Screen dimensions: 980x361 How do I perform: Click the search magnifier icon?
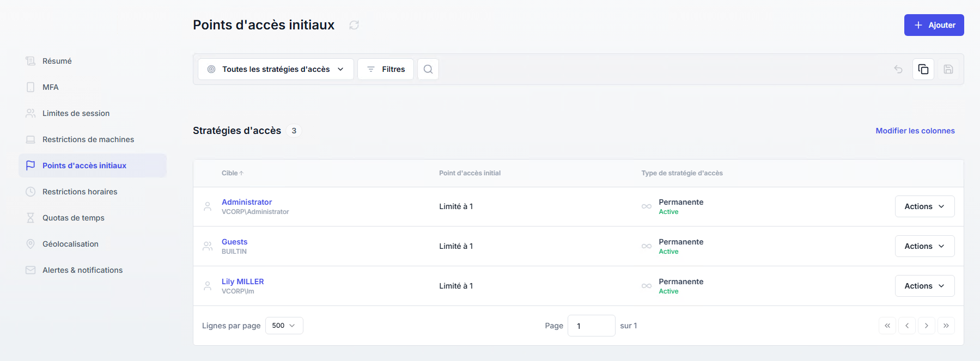(x=428, y=69)
